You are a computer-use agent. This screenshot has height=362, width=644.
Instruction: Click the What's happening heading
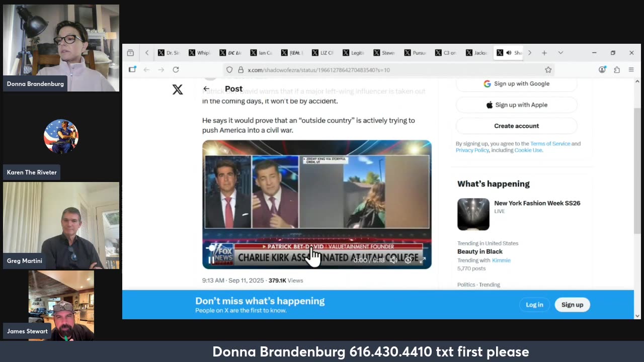(x=494, y=184)
